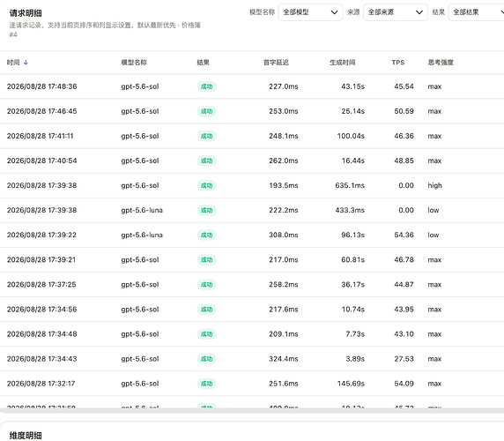This screenshot has width=504, height=441.
Task: Click the 生成时间 column header
Action: 343,63
